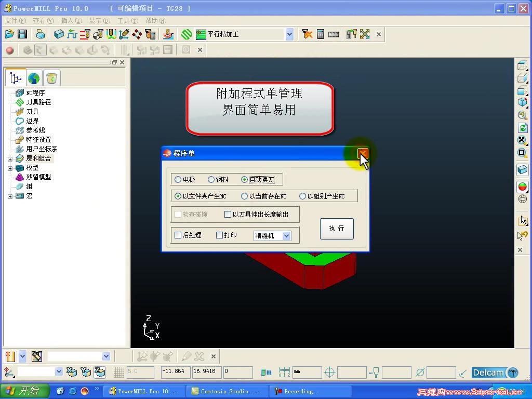Float the explorer panel using restore icon
The height and width of the screenshot is (399, 532).
click(114, 62)
